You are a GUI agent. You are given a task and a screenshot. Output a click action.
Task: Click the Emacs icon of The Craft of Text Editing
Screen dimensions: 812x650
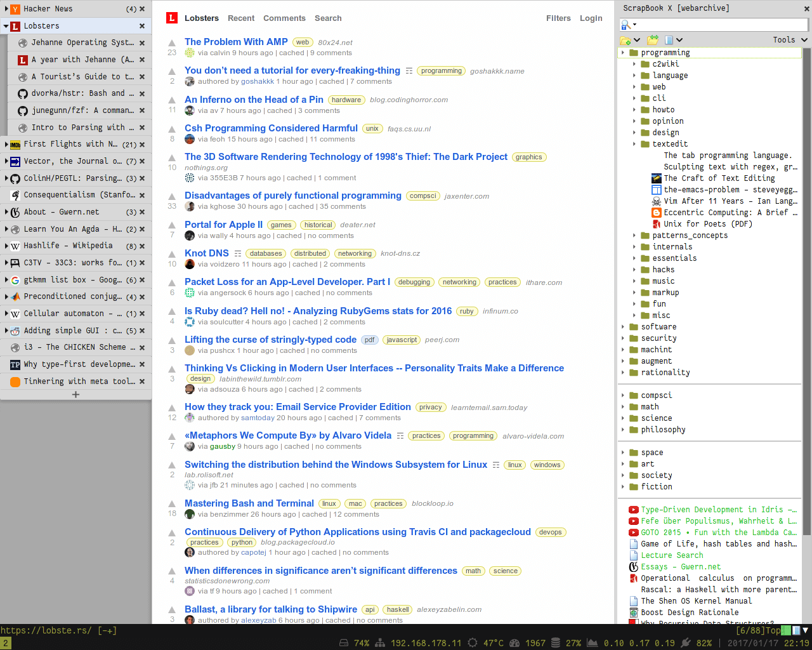pos(657,178)
